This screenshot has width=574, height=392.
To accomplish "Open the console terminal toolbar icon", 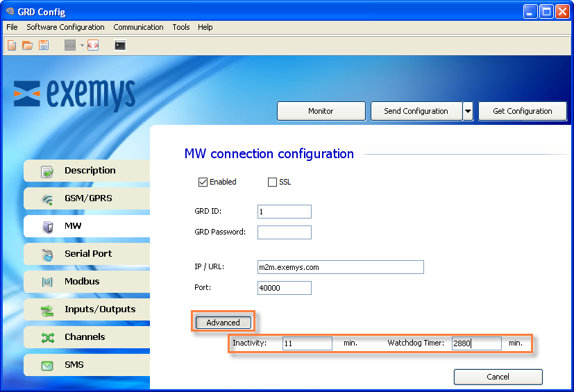I will [119, 45].
